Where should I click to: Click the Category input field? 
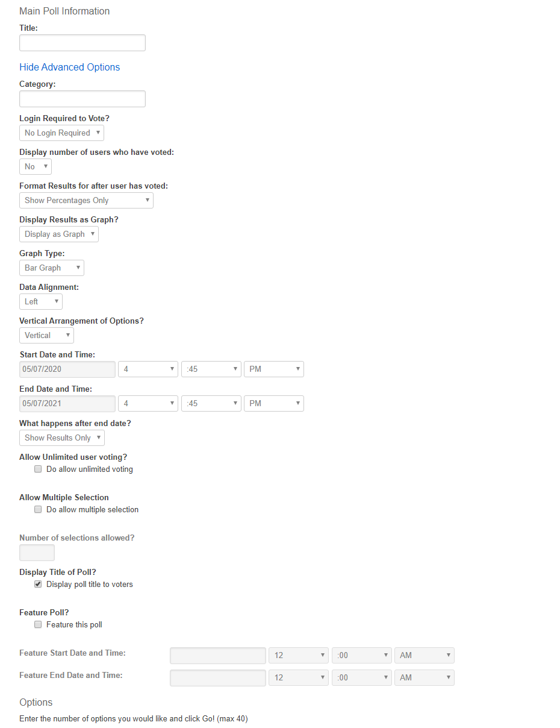tap(82, 98)
